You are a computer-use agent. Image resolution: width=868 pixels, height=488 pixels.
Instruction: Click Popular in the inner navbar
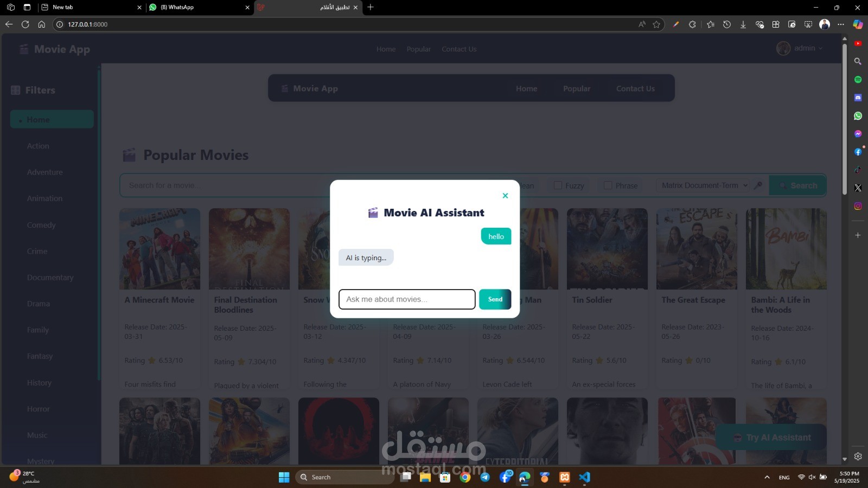click(x=577, y=88)
